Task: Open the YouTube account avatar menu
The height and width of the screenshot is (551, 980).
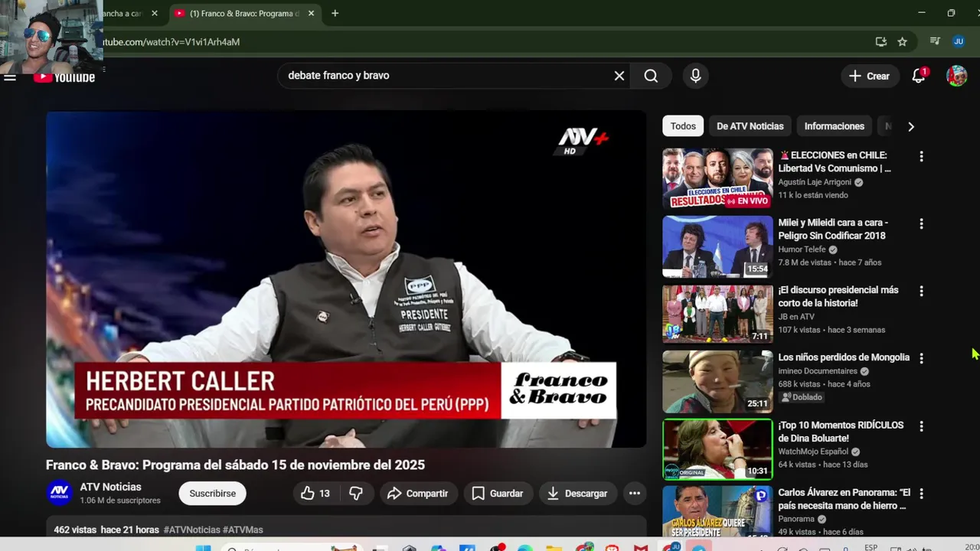Action: click(x=956, y=76)
